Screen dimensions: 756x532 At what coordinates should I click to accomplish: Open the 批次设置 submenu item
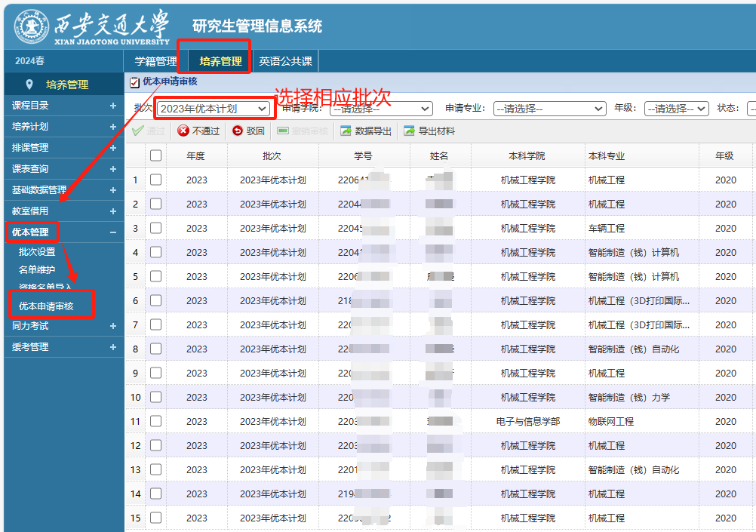click(x=37, y=252)
